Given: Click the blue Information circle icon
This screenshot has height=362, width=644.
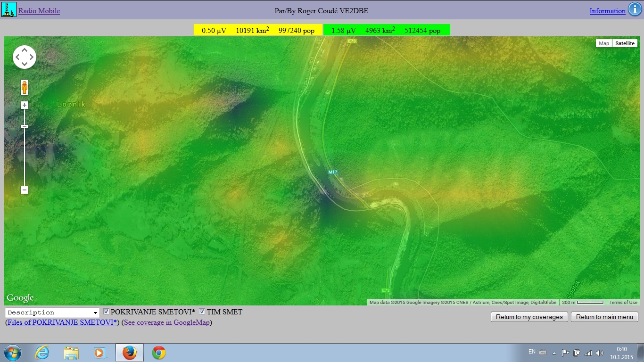Looking at the screenshot, I should tap(635, 10).
